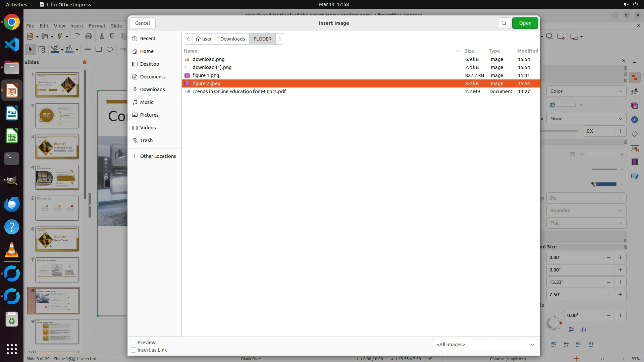Click the green Open button
Image resolution: width=644 pixels, height=362 pixels.
(525, 23)
